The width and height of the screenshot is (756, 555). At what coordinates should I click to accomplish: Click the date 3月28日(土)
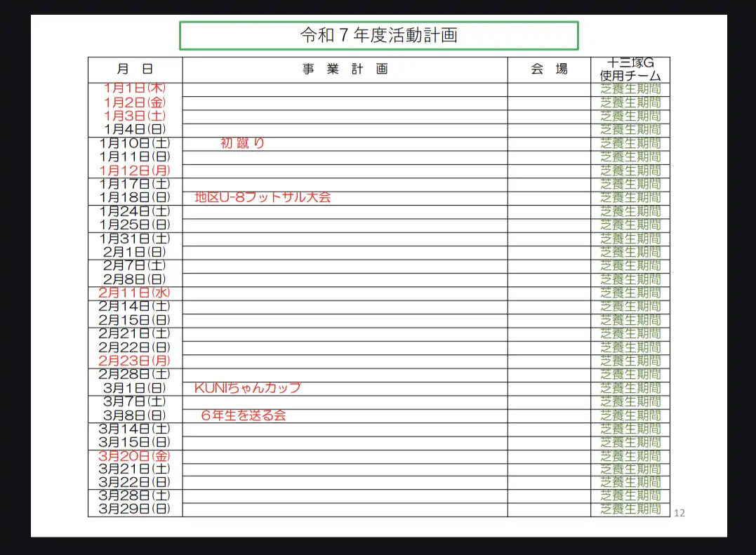pos(135,495)
